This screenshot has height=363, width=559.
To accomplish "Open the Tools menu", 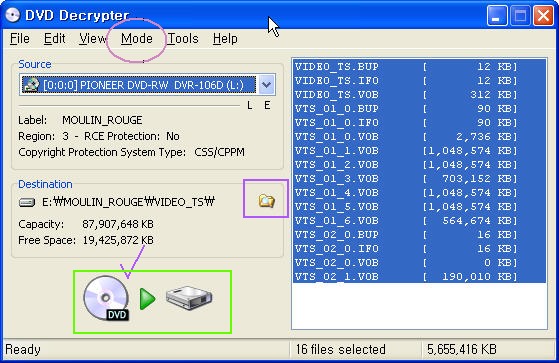I will [183, 39].
